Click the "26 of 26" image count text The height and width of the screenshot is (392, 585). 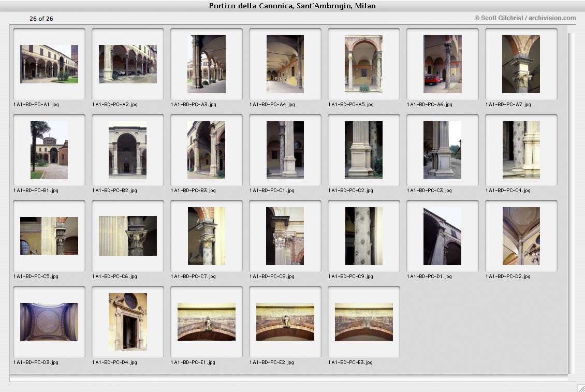tap(41, 18)
